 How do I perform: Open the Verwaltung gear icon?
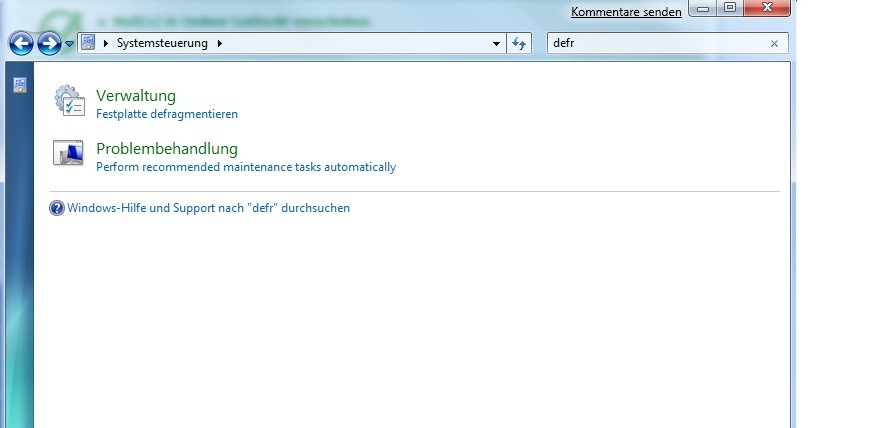[70, 101]
